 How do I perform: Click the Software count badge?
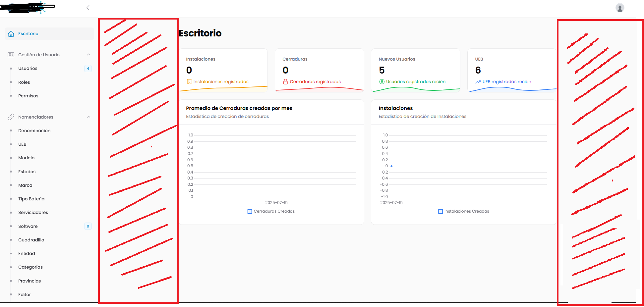click(x=88, y=226)
